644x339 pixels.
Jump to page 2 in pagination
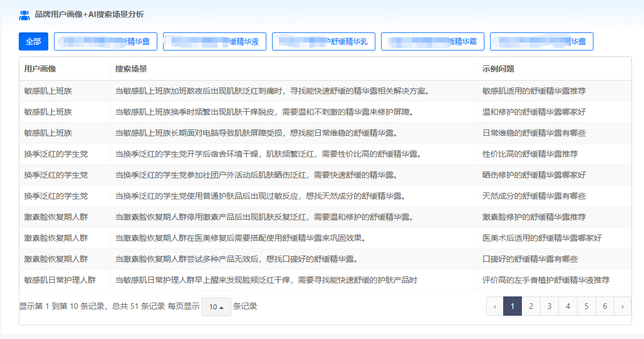coord(530,306)
